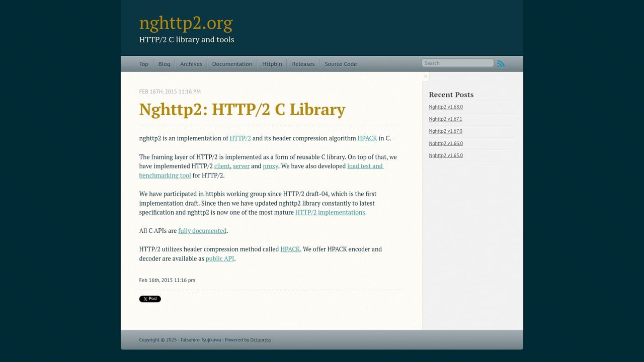Image resolution: width=644 pixels, height=362 pixels.
Task: Collapse the sidebar with the chevron toggle
Action: click(x=425, y=76)
